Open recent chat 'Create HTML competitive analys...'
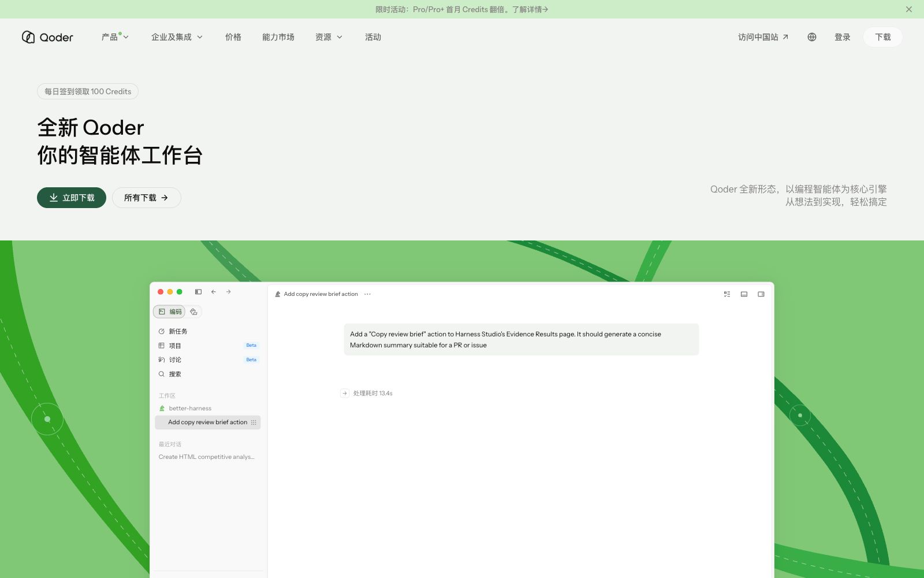Image resolution: width=924 pixels, height=578 pixels. 207,457
